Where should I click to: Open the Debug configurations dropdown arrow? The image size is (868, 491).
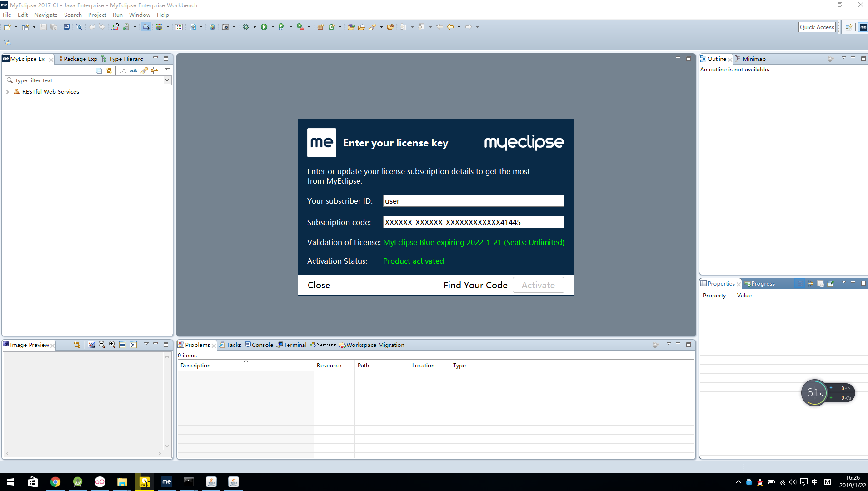254,27
